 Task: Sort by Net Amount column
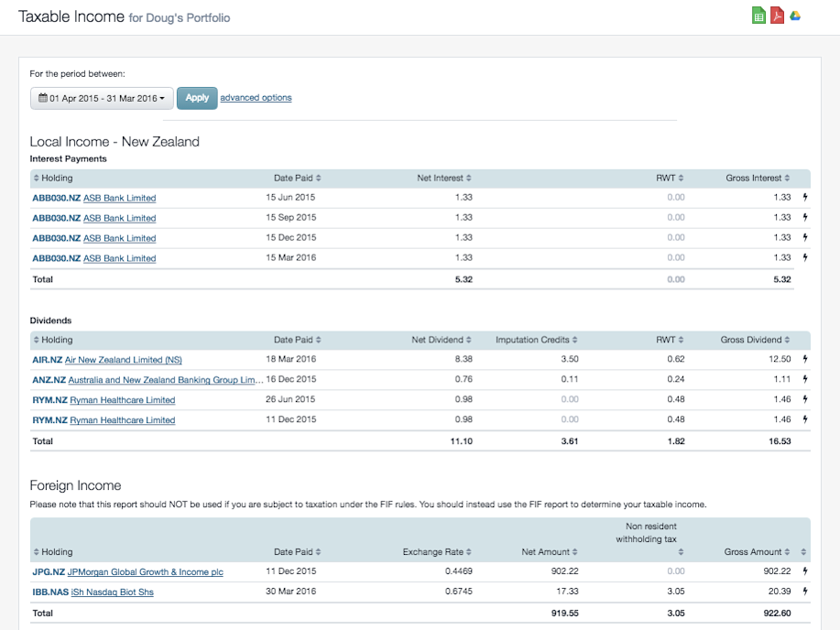(550, 552)
